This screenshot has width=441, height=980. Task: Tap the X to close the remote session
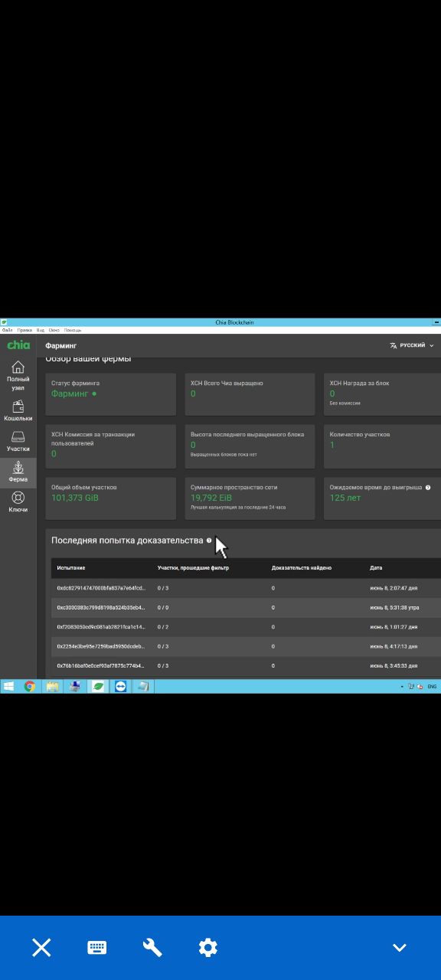[41, 948]
